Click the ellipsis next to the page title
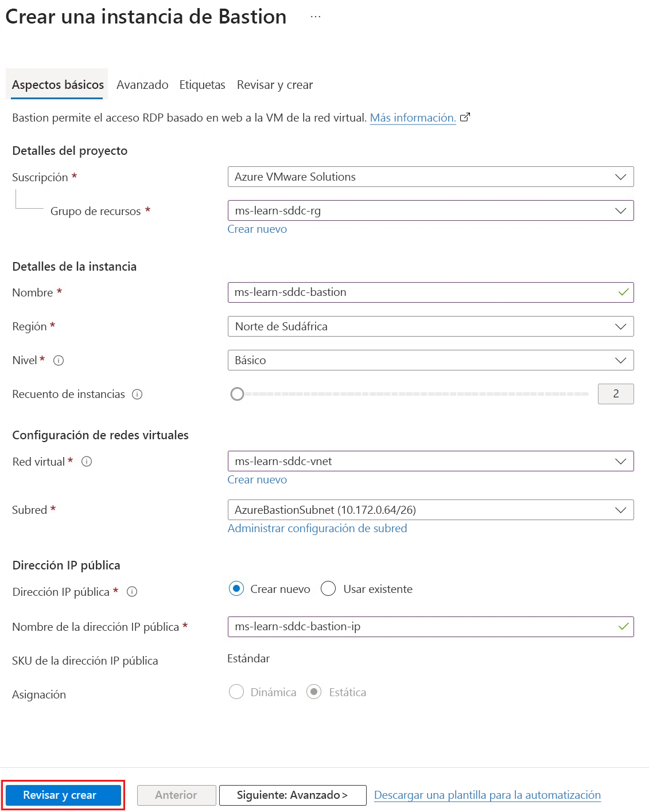Screen dimensions: 649x812 point(316,15)
